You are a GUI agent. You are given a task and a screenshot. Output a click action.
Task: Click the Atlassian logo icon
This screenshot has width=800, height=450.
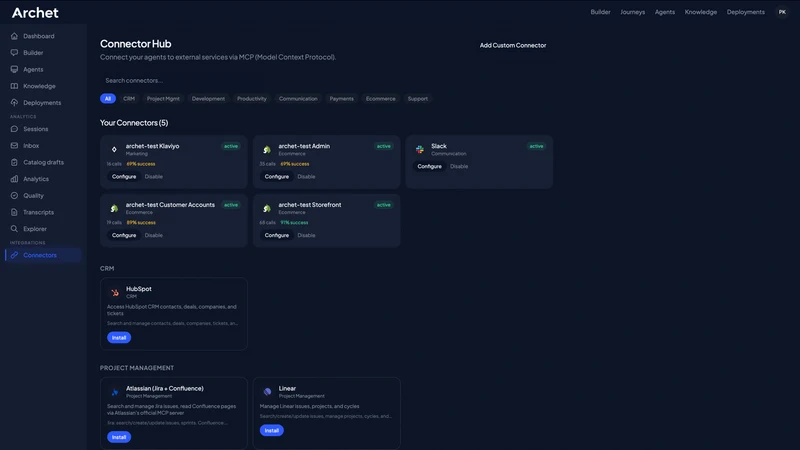115,392
